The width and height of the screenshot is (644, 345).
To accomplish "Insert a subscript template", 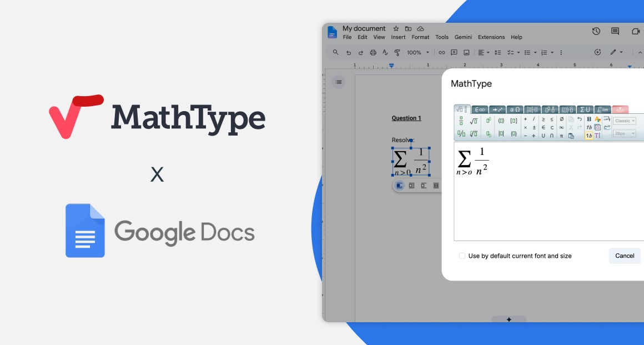I will pyautogui.click(x=489, y=134).
